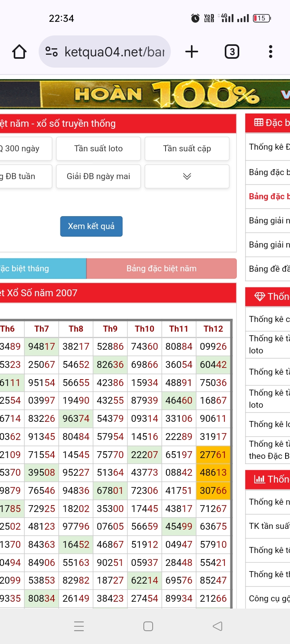
Task: Click the orange cell 27761
Action: coord(213,455)
